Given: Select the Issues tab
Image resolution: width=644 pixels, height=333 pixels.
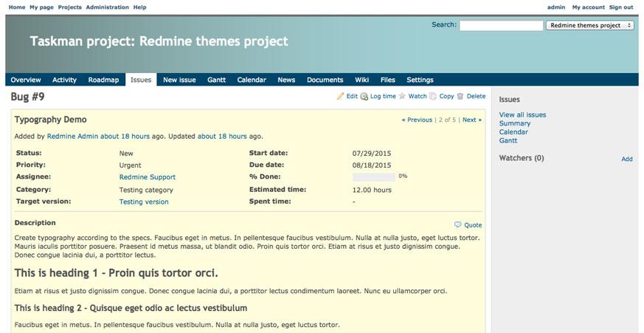Looking at the screenshot, I should [141, 80].
